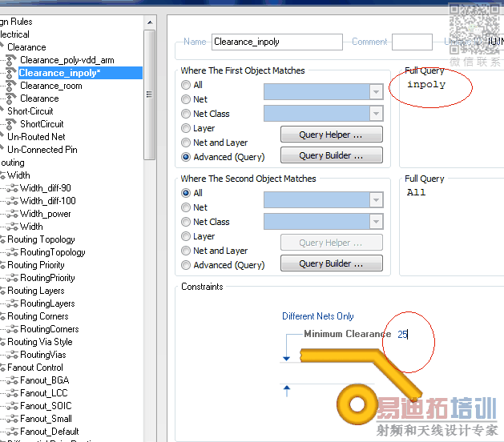Image resolution: width=504 pixels, height=442 pixels.
Task: Click the Fanout_Small rule icon
Action: (x=12, y=419)
